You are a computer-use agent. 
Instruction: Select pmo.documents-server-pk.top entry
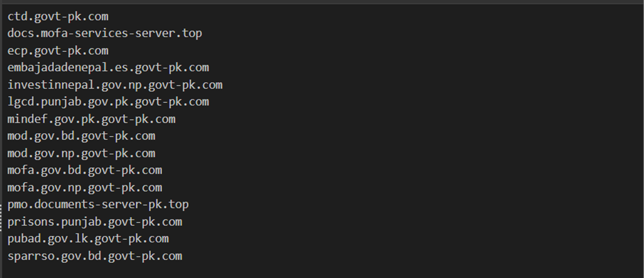(x=98, y=205)
